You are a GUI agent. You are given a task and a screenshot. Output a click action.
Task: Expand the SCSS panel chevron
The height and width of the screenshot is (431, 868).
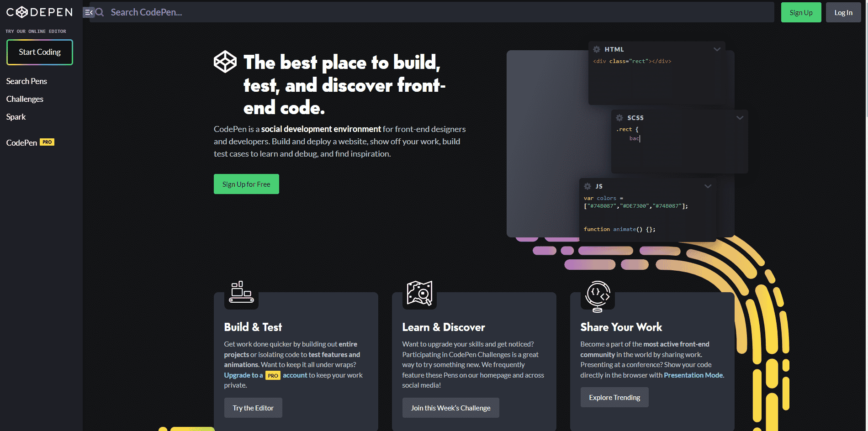740,118
